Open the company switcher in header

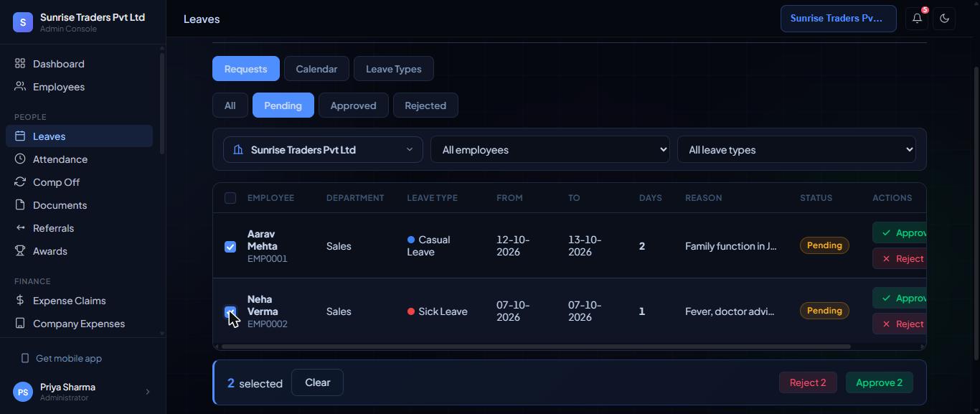[838, 19]
